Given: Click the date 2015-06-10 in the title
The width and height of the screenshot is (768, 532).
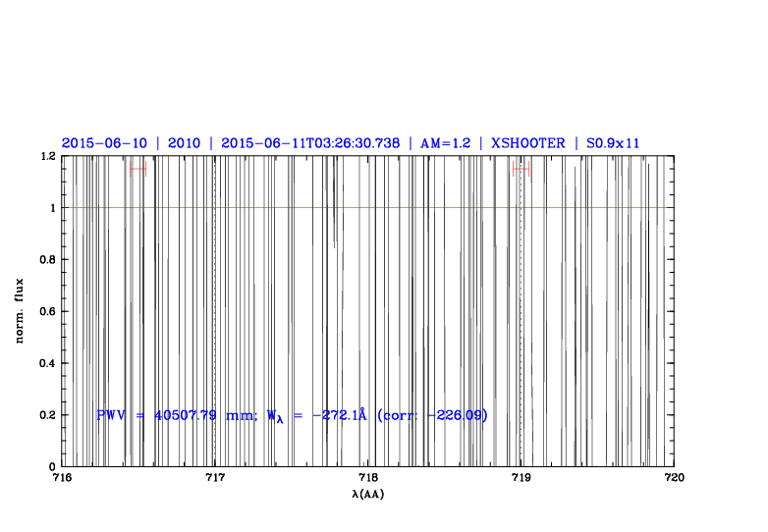Looking at the screenshot, I should click(x=104, y=143).
